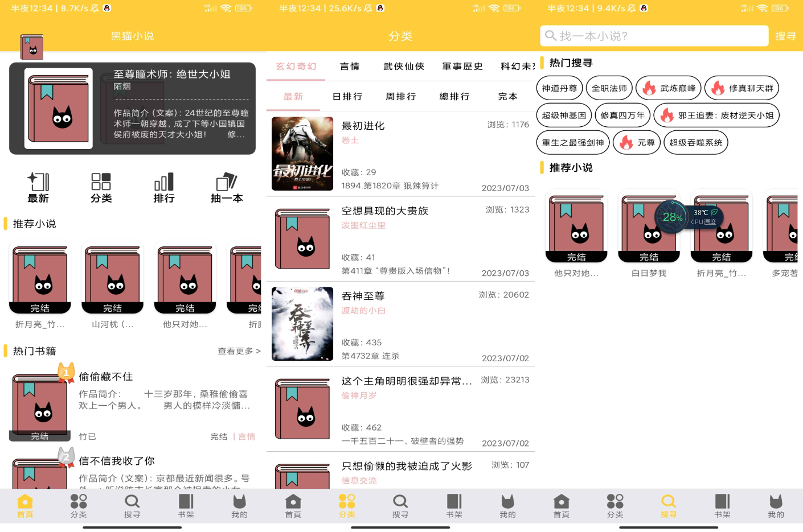Open the 吞神至尊 novel entry

(x=363, y=296)
